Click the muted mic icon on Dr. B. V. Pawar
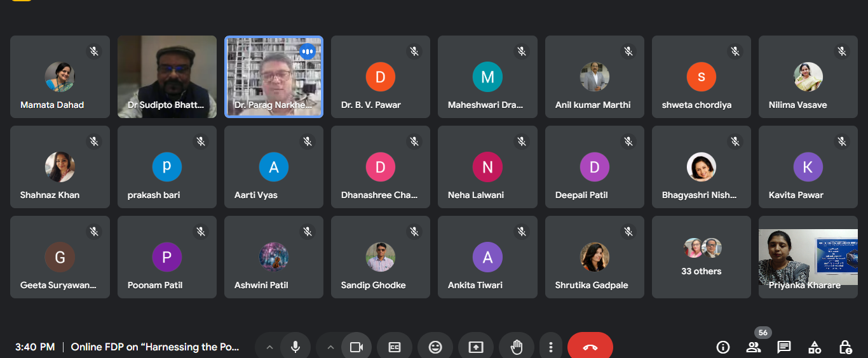Screen dimensions: 868x358 pos(414,51)
